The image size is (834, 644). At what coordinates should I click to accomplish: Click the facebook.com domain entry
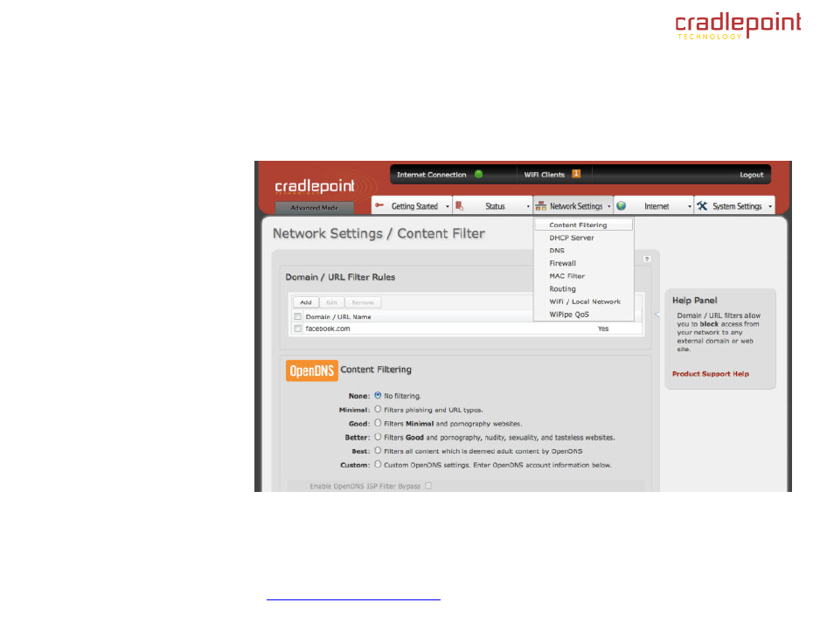click(x=328, y=329)
